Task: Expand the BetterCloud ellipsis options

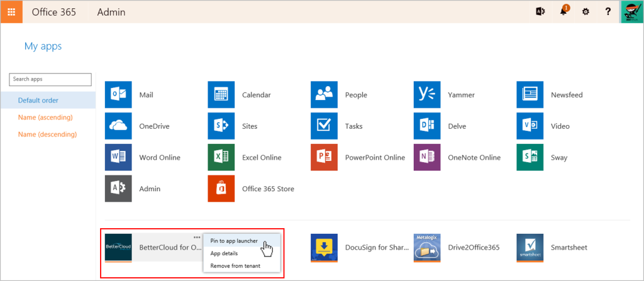Action: tap(197, 238)
